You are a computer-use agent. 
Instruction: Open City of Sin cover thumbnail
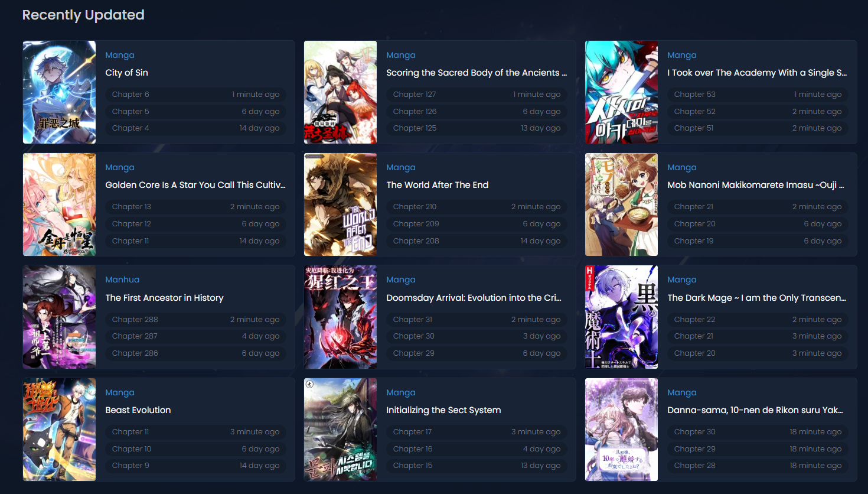click(59, 92)
